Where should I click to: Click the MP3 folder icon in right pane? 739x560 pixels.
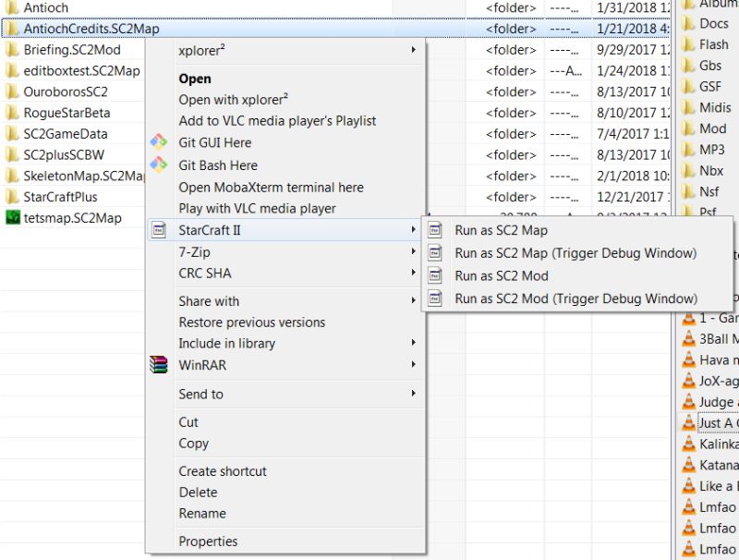(689, 150)
